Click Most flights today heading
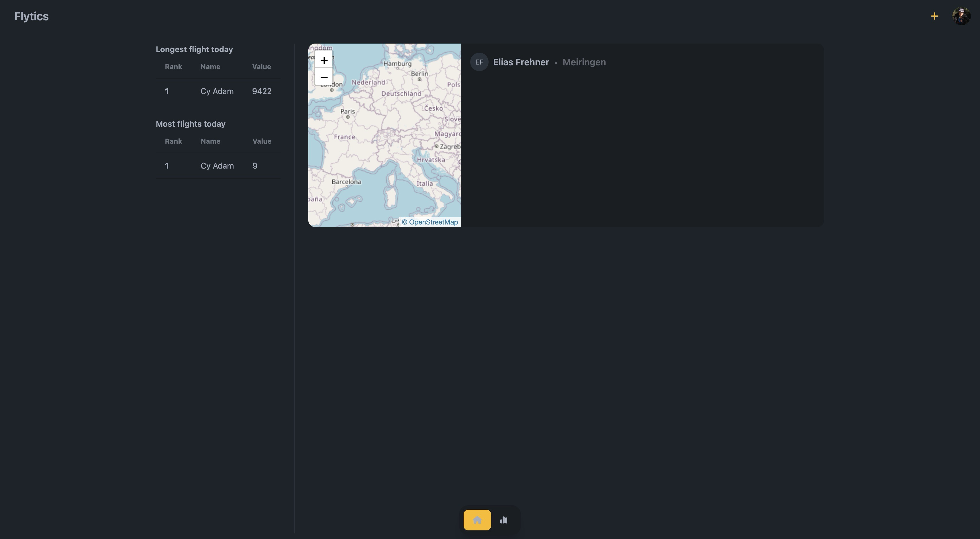Image resolution: width=980 pixels, height=539 pixels. [x=190, y=124]
